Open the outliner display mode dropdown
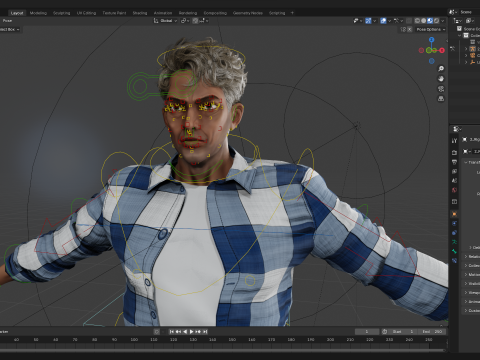The height and width of the screenshot is (360, 480). pos(470,21)
